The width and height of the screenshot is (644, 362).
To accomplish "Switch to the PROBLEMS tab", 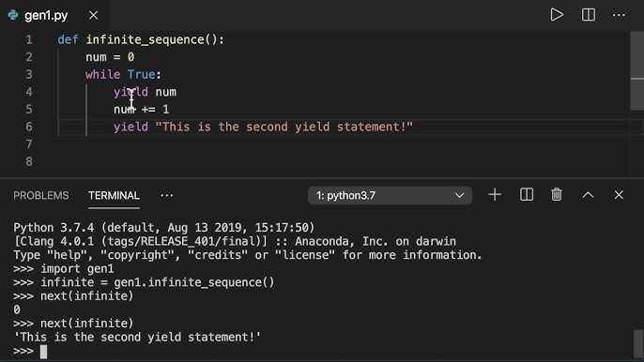I will click(41, 195).
